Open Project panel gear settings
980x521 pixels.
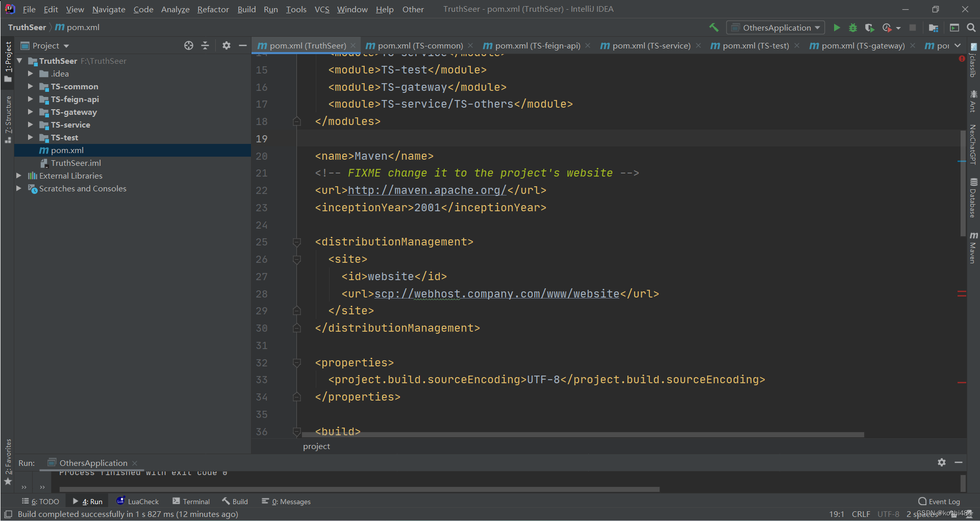(227, 45)
